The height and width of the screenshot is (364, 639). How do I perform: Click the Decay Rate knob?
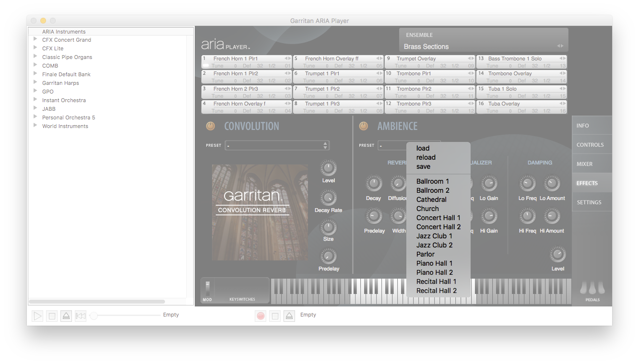click(x=329, y=198)
